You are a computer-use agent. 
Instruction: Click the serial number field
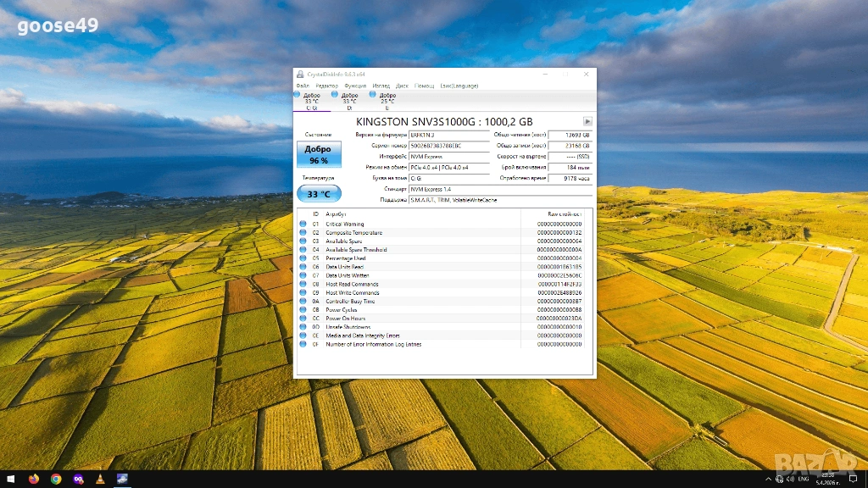(449, 146)
